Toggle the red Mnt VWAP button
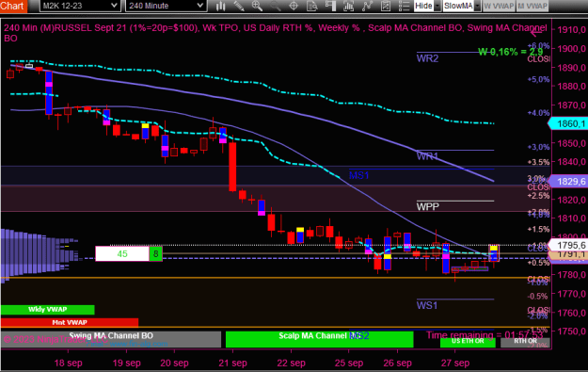 coord(70,322)
